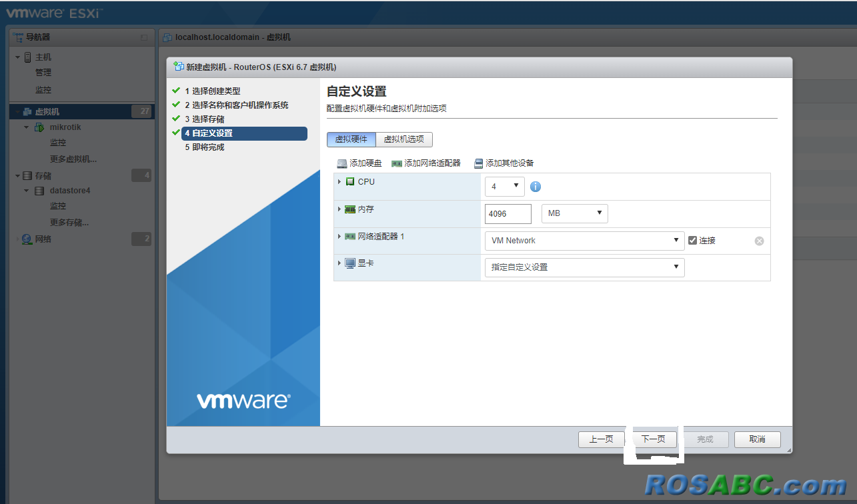The width and height of the screenshot is (857, 504).
Task: Select step 5 即将完成
Action: coord(205,147)
